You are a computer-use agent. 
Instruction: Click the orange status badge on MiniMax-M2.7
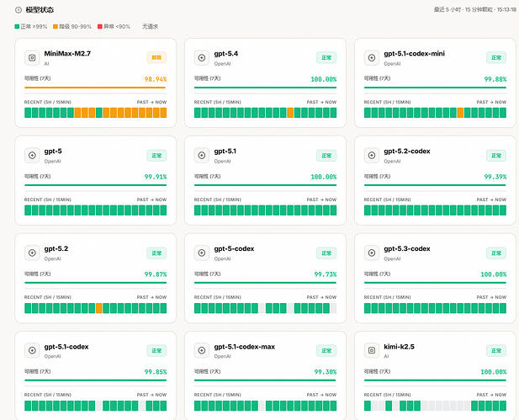156,57
